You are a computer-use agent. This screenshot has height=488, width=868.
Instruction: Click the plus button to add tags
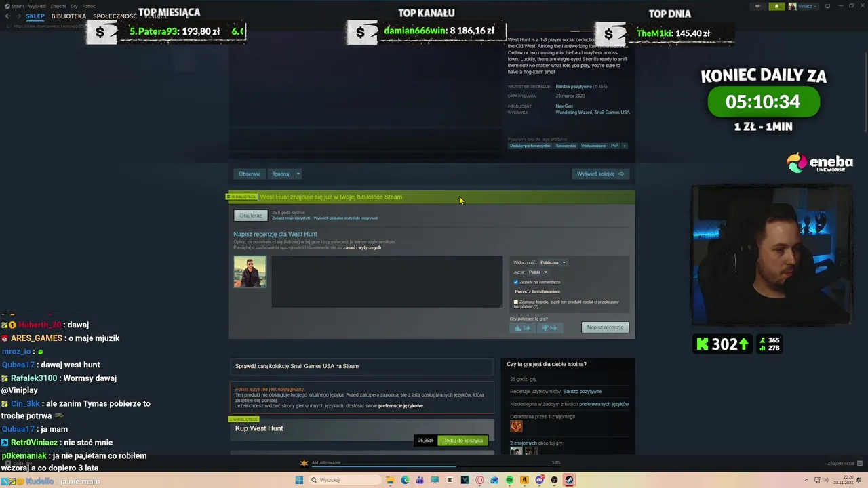(625, 146)
